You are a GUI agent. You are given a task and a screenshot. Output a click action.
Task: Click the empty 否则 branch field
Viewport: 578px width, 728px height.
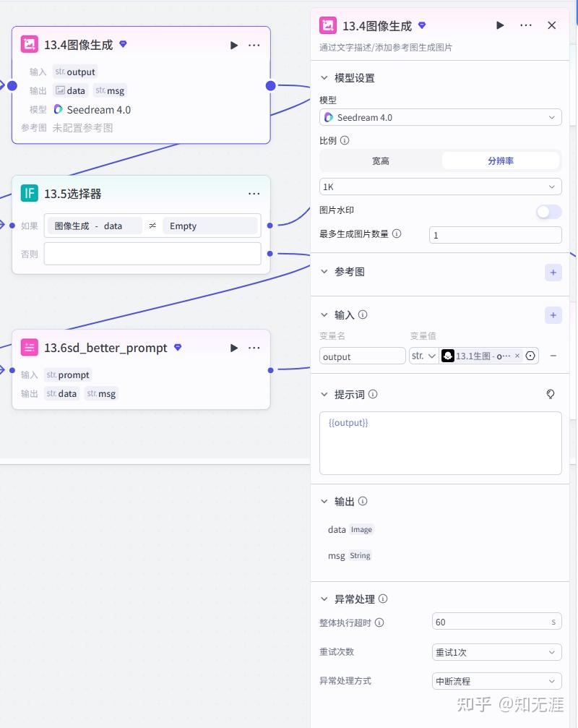coord(152,254)
